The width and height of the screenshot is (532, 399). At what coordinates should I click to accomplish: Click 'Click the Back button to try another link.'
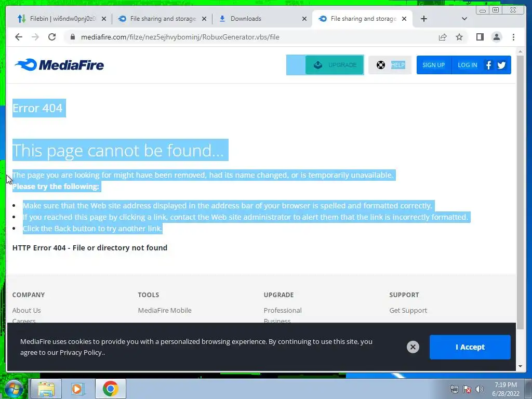(92, 229)
